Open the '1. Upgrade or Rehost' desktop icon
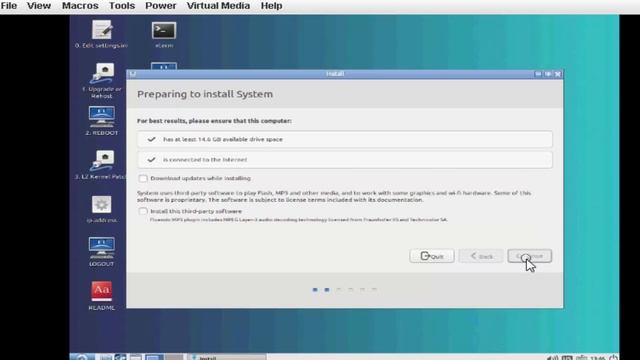 pyautogui.click(x=102, y=80)
